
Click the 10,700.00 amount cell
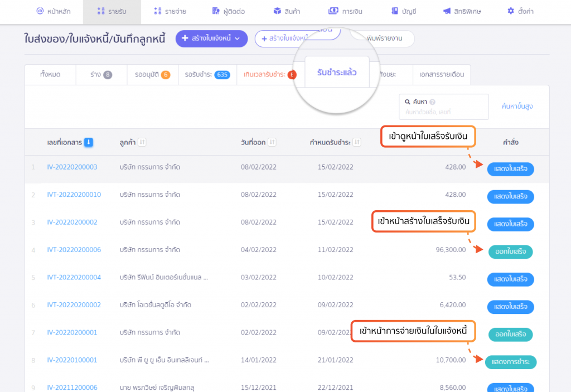coord(451,360)
